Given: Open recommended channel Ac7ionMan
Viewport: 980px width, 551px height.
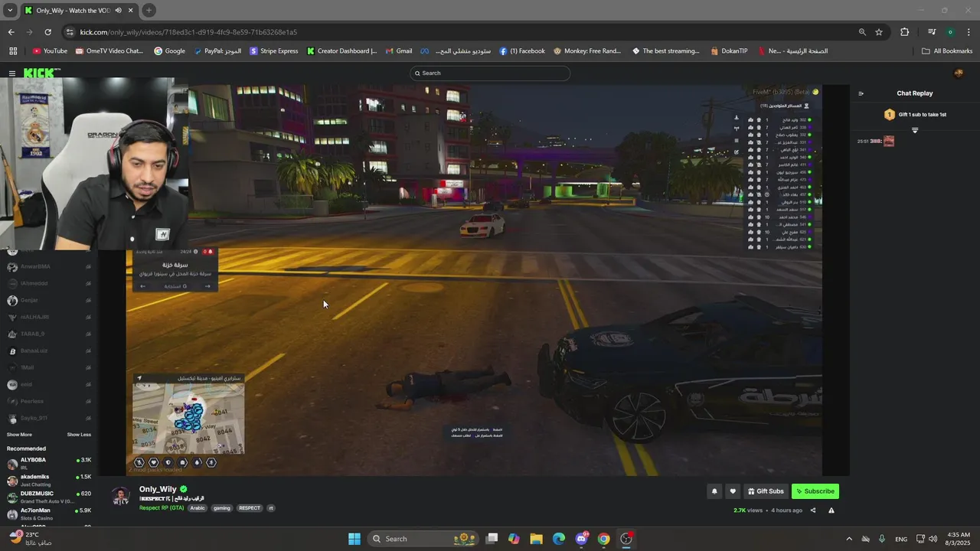Looking at the screenshot, I should (x=49, y=514).
